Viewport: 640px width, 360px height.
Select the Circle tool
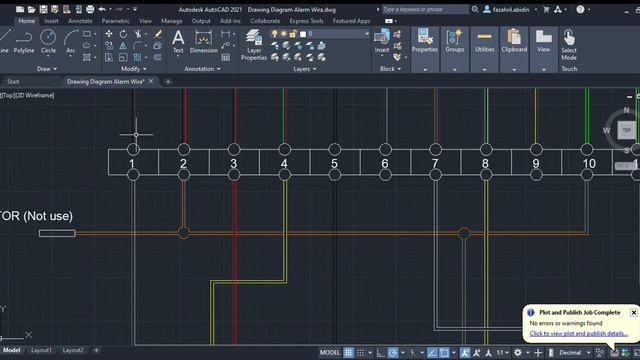(48, 42)
